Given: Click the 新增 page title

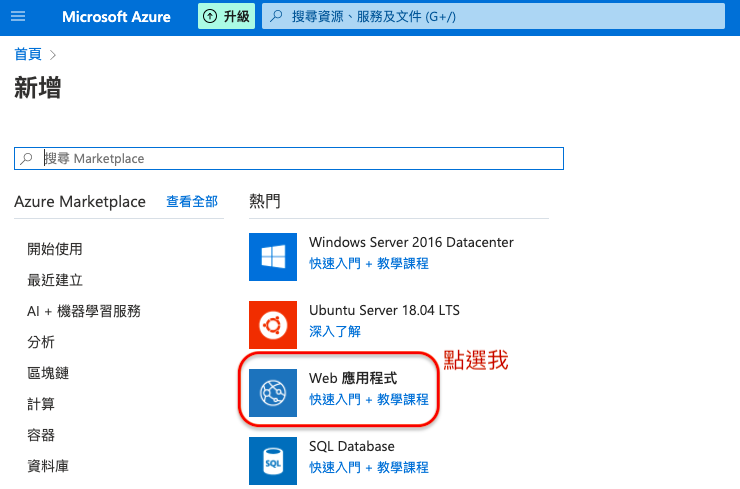Looking at the screenshot, I should click(x=38, y=88).
